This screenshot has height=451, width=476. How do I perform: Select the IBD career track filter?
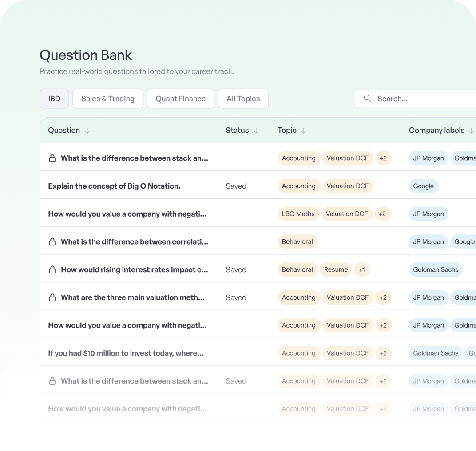click(54, 99)
